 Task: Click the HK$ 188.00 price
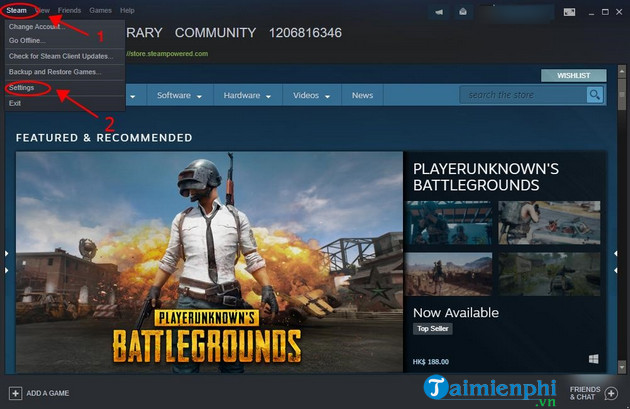pos(431,362)
